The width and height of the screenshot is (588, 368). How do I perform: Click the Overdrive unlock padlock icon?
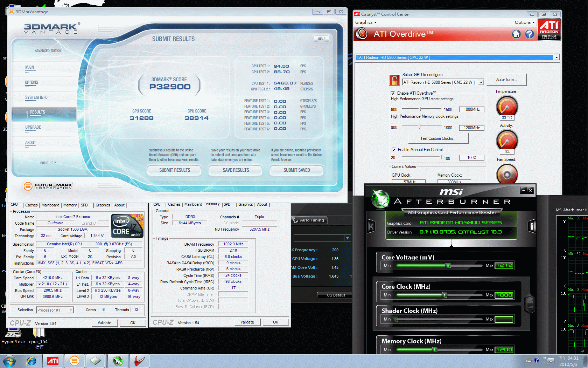394,81
